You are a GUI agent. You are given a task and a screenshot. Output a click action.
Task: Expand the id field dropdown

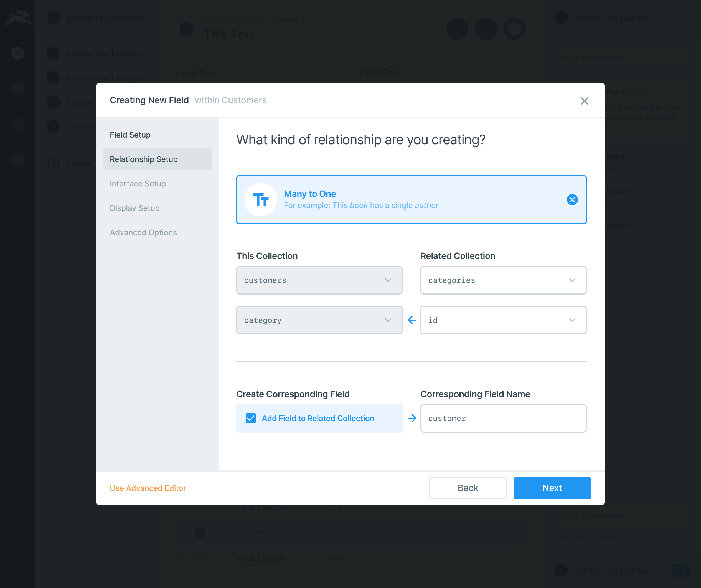point(503,320)
